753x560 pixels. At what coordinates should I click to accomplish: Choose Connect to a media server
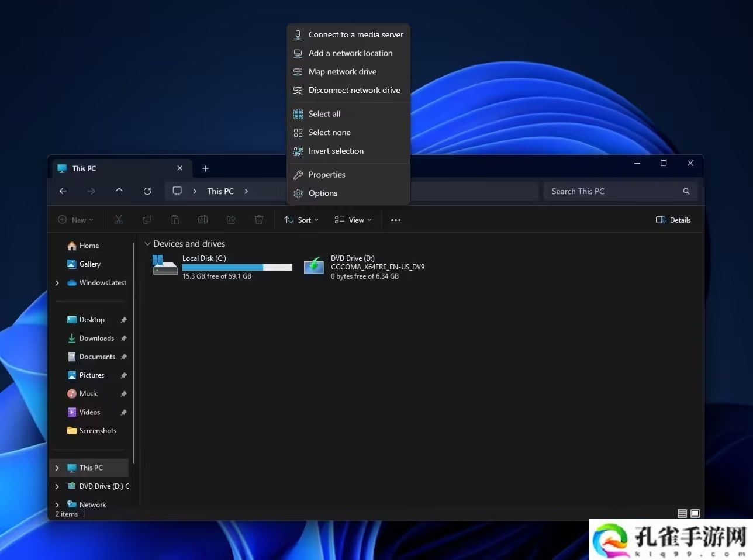[348, 34]
